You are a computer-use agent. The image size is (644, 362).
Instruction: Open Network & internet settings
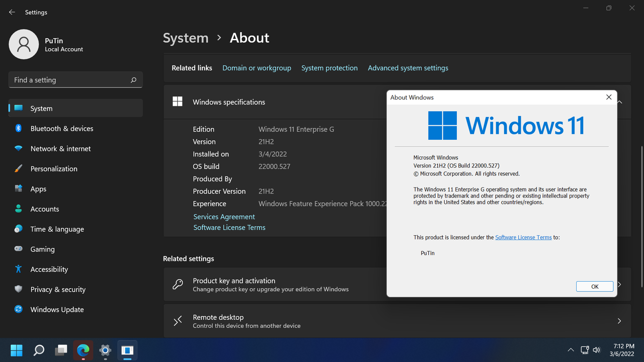tap(75, 148)
